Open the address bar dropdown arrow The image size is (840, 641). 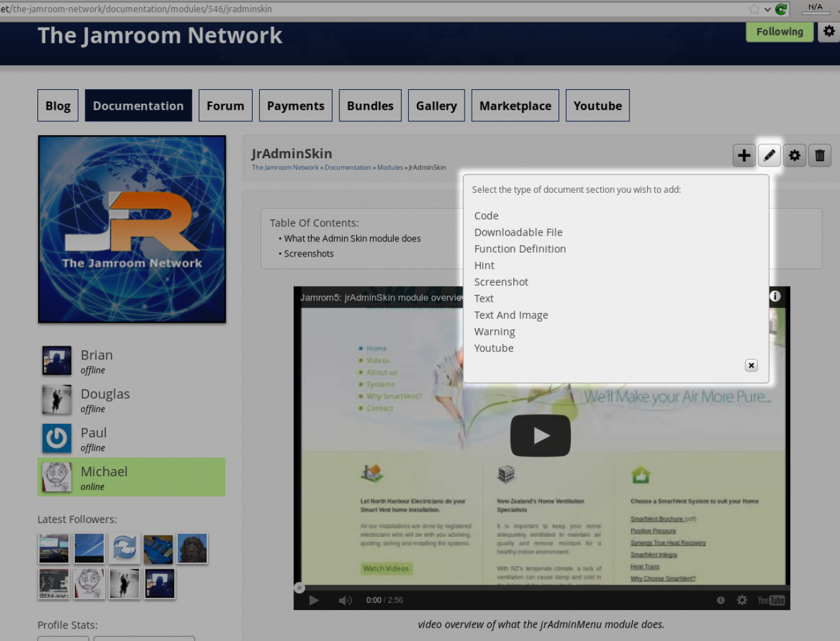tap(767, 9)
